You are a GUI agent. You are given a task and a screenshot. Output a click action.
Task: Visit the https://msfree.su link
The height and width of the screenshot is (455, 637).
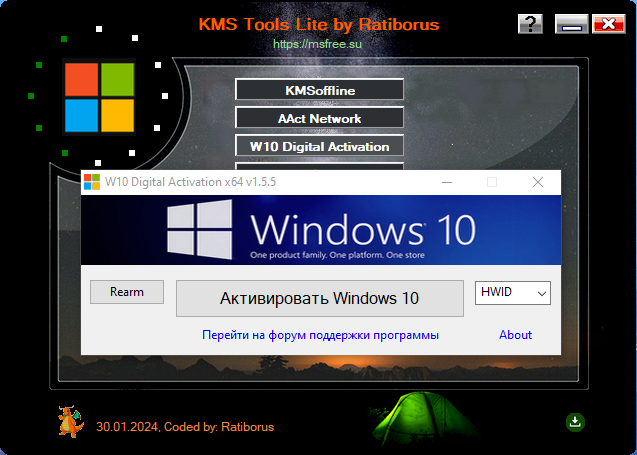(317, 43)
